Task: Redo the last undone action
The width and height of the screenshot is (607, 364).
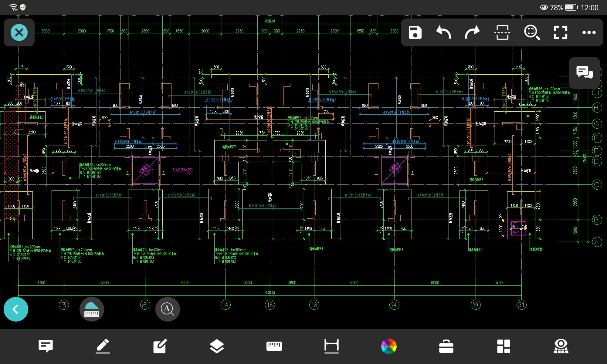Action: [472, 32]
